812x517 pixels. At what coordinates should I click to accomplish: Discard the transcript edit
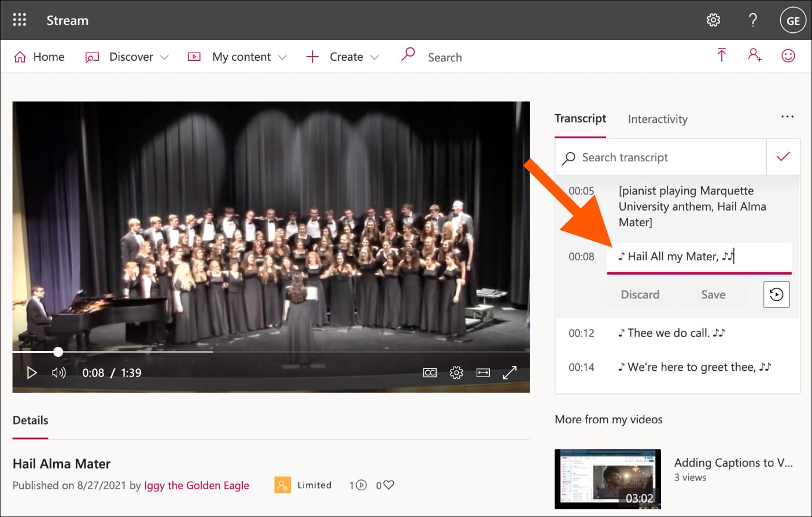coord(640,294)
